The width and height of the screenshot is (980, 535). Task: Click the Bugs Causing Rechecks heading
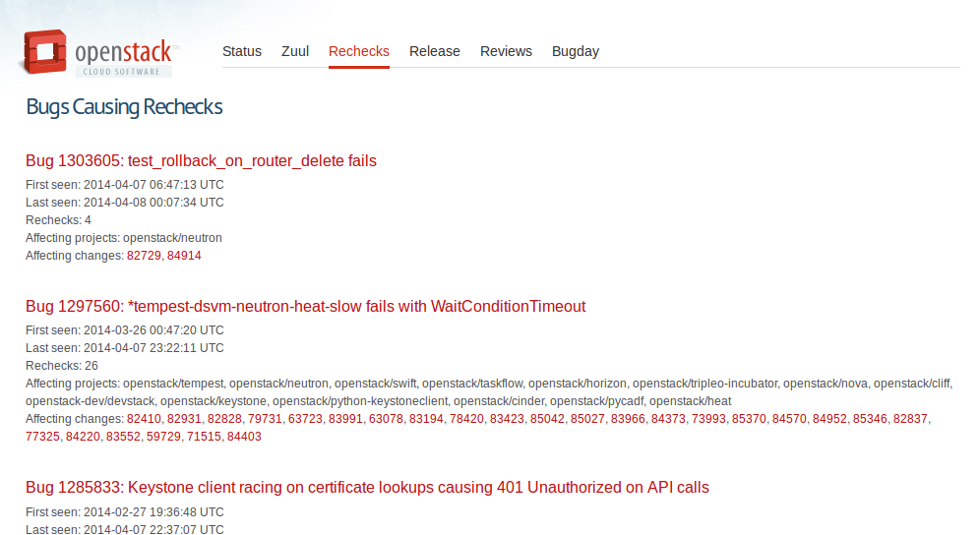pyautogui.click(x=124, y=107)
